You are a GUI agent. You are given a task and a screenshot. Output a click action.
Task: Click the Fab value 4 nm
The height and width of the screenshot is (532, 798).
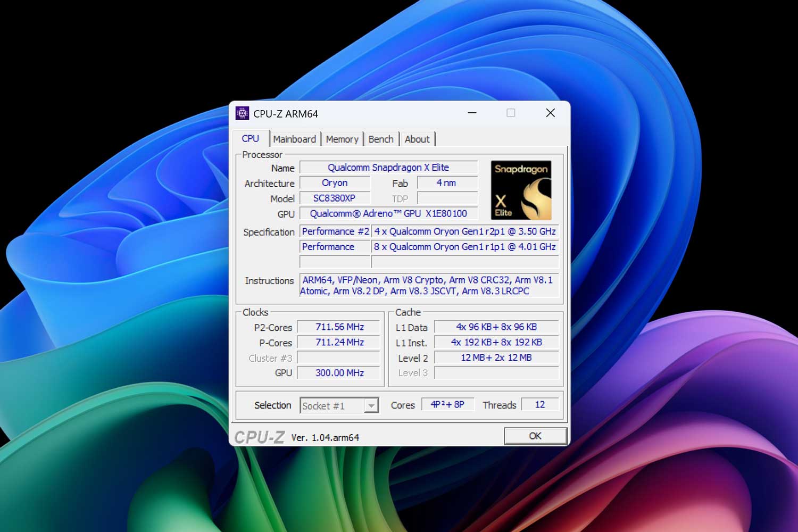tap(447, 183)
